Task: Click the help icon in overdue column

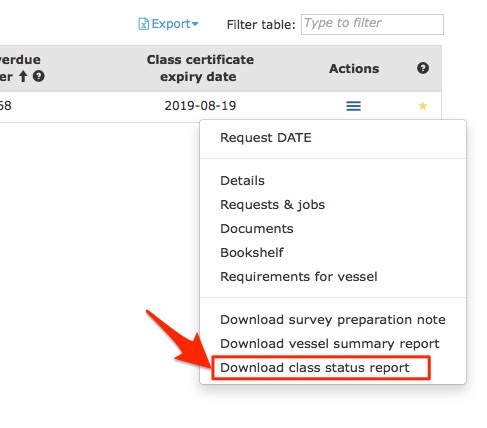Action: [x=39, y=76]
